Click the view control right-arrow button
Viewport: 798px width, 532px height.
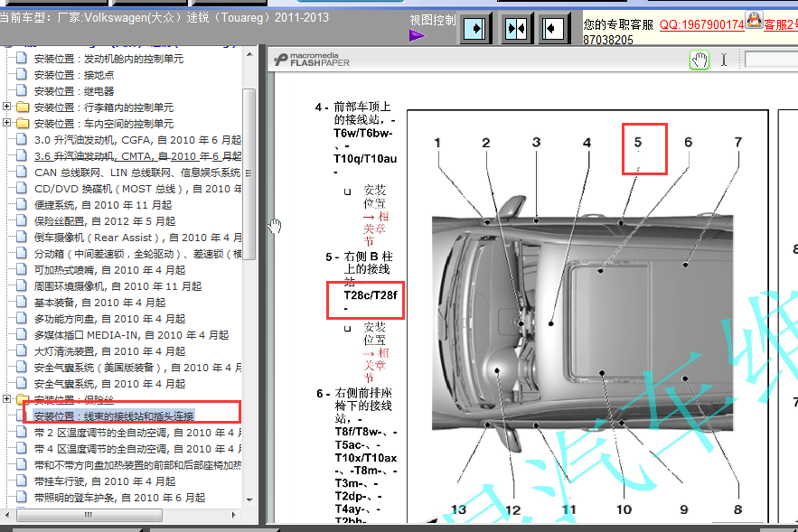tap(475, 28)
